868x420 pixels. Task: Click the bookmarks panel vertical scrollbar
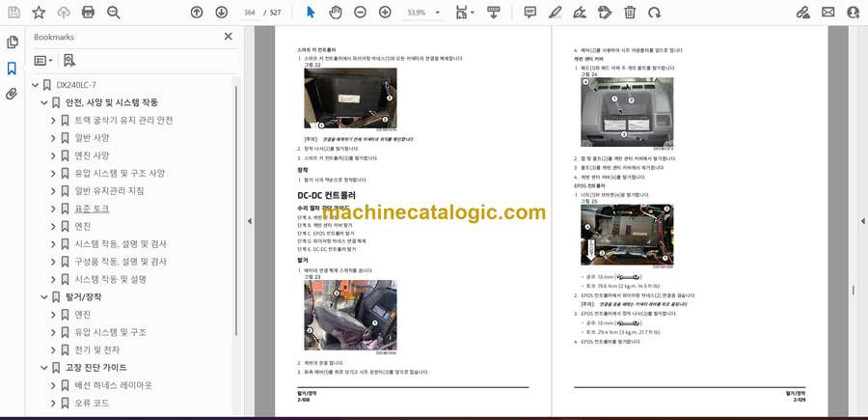(236, 210)
